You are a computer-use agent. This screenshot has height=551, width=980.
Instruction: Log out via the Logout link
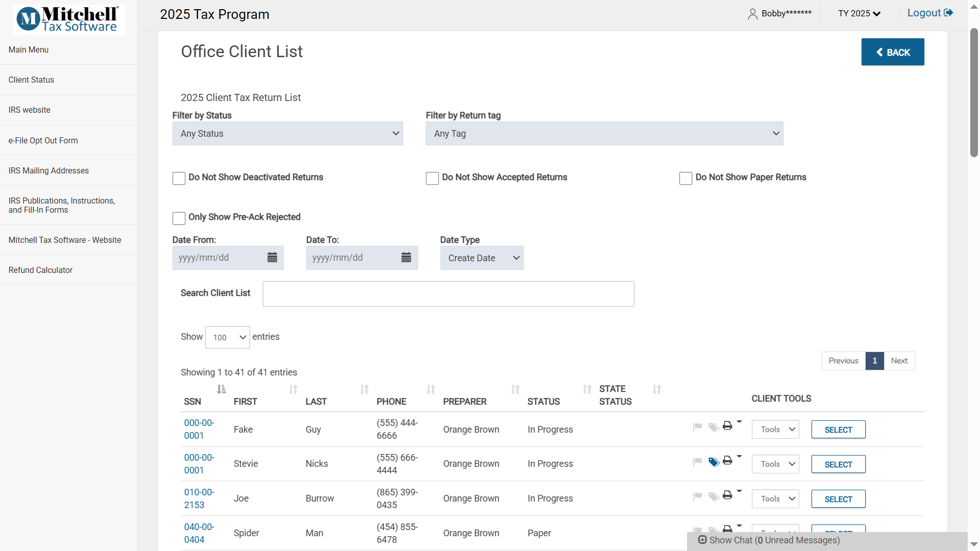tap(930, 13)
